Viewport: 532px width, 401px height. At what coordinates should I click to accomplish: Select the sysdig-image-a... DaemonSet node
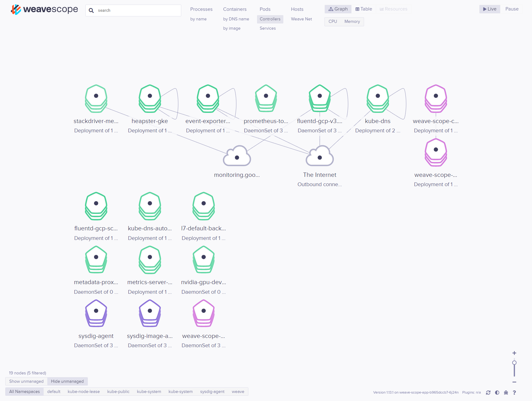pos(150,314)
